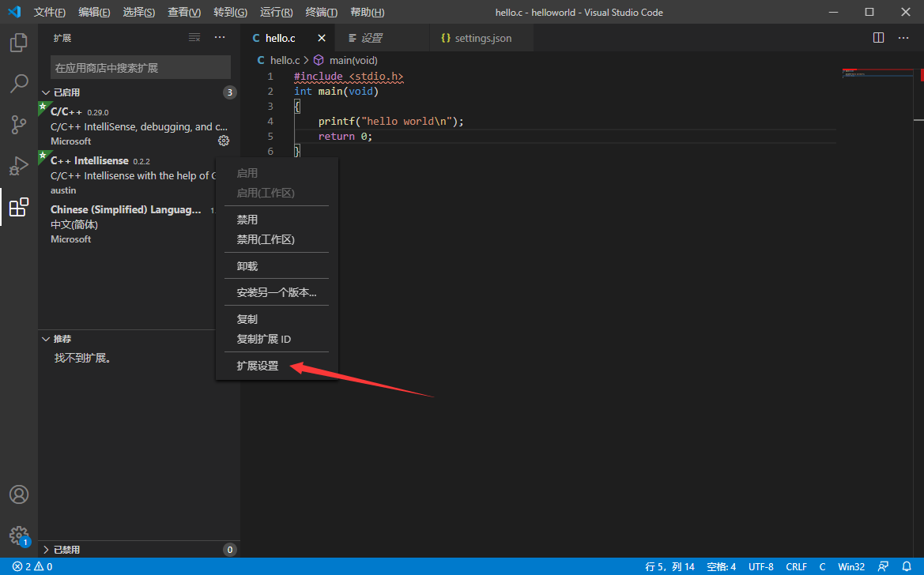Select the C/C++ extension entry

[139, 126]
